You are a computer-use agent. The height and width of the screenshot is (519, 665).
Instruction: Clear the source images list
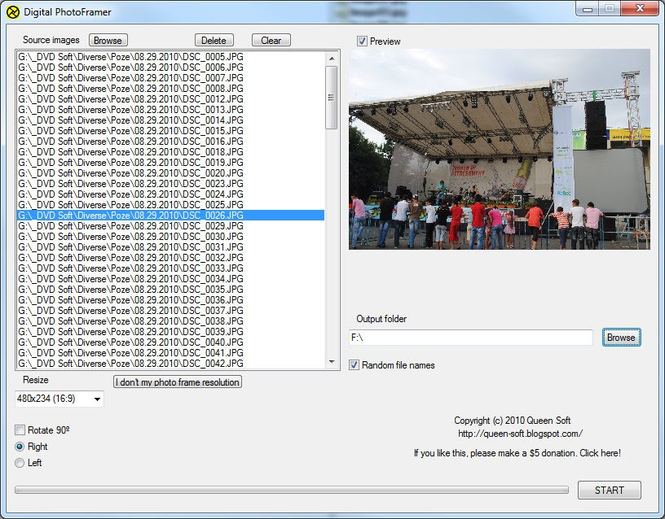(x=271, y=40)
